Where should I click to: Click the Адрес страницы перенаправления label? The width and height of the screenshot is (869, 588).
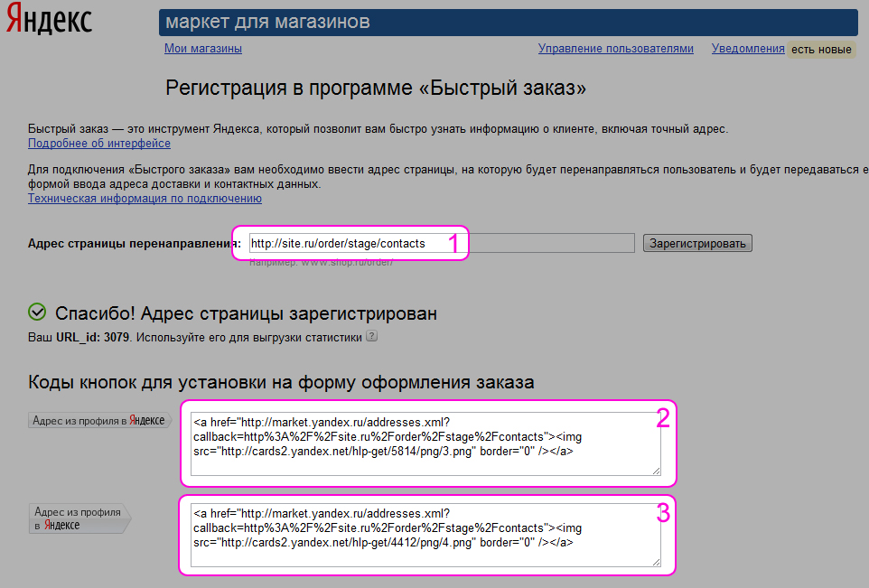click(134, 244)
